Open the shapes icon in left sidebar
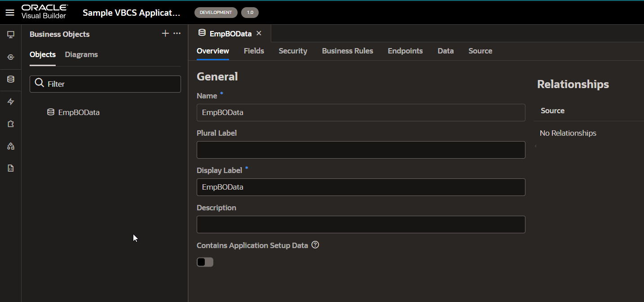 (x=11, y=146)
